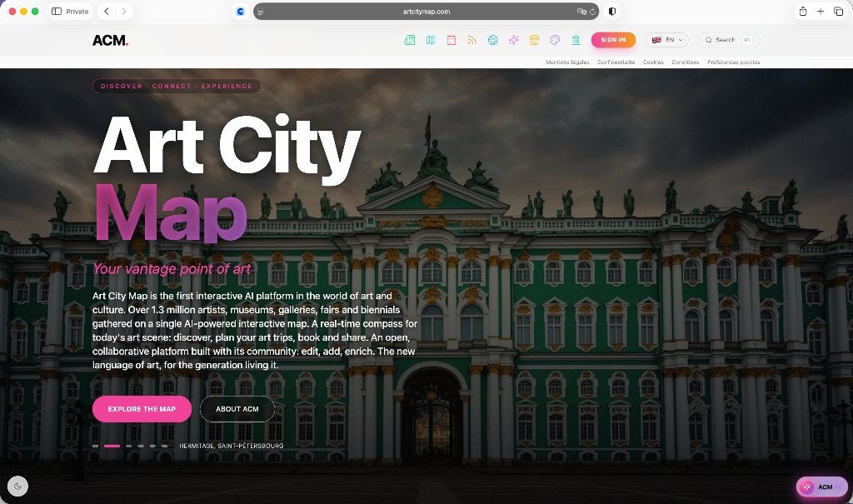Screen dimensions: 853x504
Task: Click the translate icon in address bar
Action: tap(581, 12)
